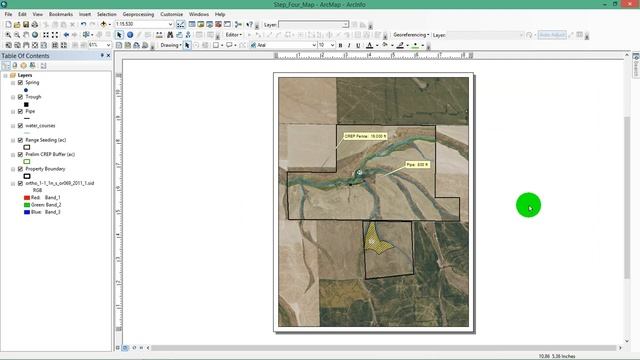Select the Identify tool

[x=130, y=35]
